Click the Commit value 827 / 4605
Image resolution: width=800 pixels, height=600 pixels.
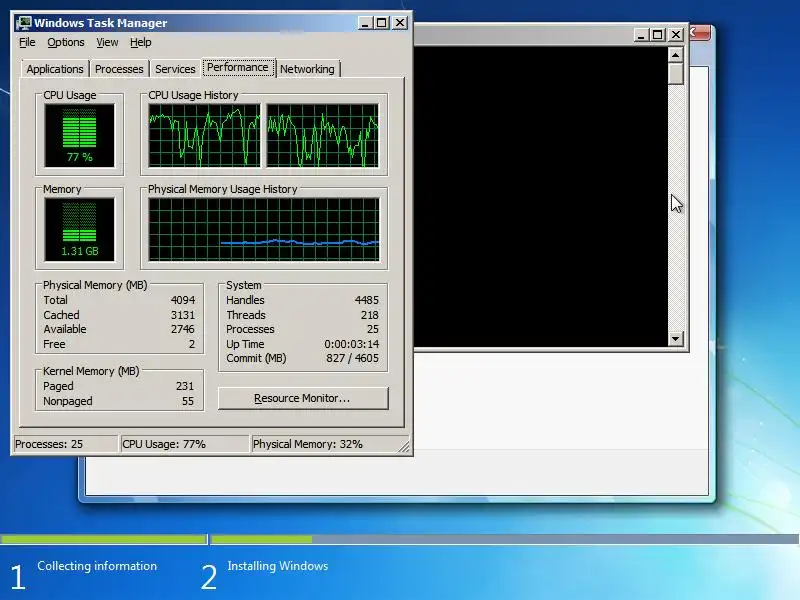(x=353, y=358)
